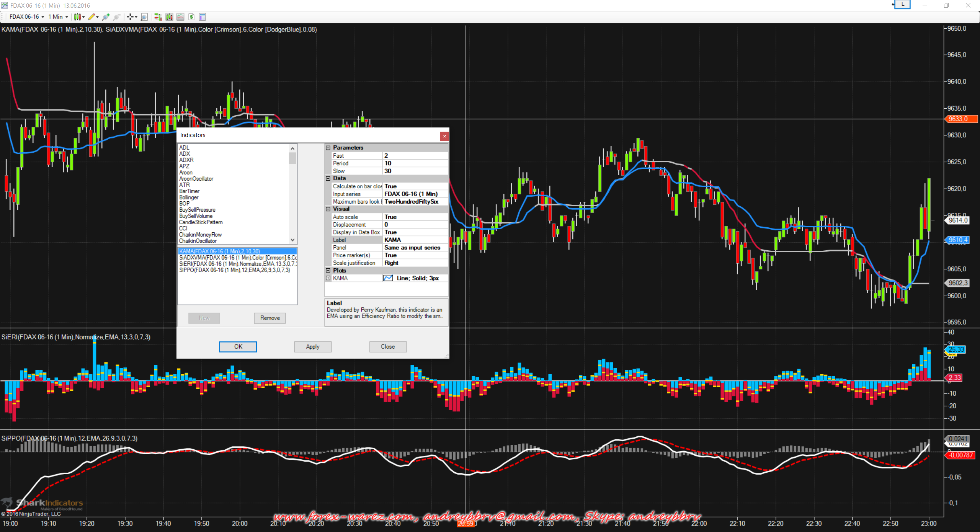980x532 pixels.
Task: Collapse the Parameters section
Action: pos(328,148)
